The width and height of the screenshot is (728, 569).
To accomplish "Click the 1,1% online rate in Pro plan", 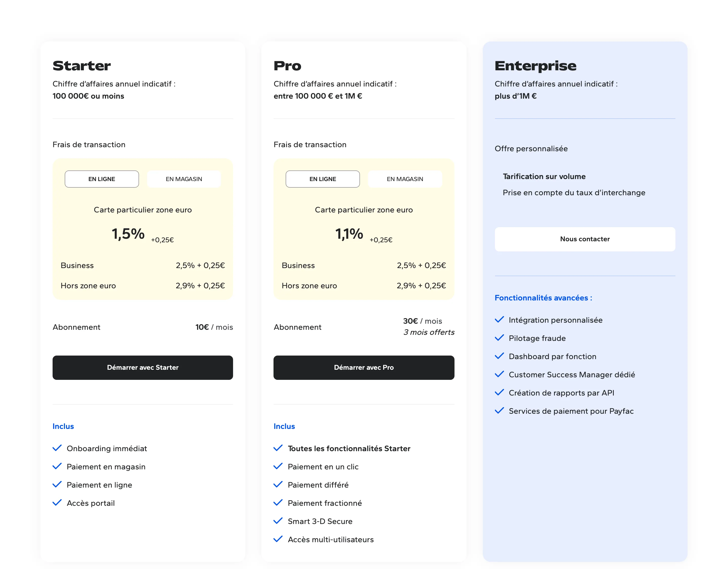I will (349, 234).
